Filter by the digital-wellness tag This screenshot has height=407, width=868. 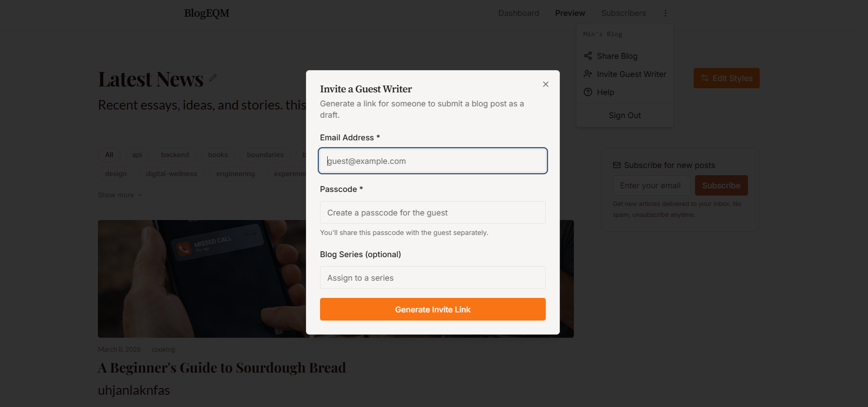tap(171, 174)
